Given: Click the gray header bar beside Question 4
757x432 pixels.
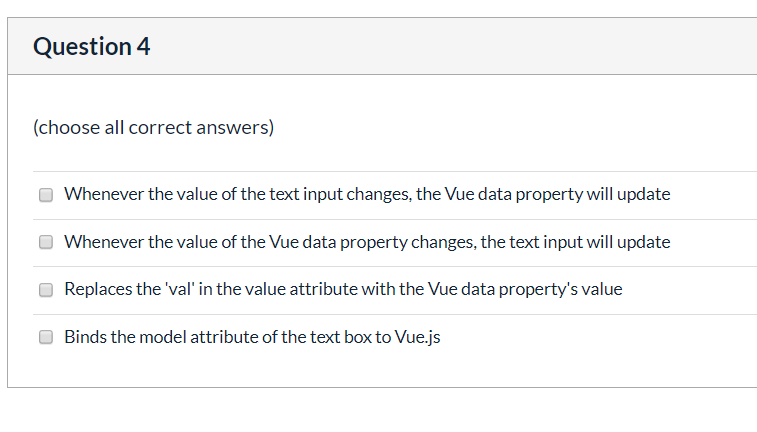Looking at the screenshot, I should click(x=454, y=46).
